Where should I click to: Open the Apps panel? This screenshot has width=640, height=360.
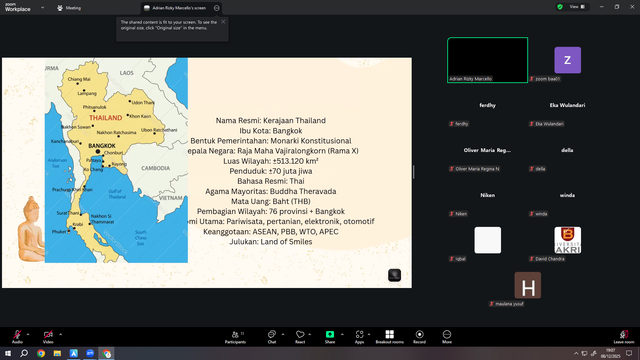point(359,337)
